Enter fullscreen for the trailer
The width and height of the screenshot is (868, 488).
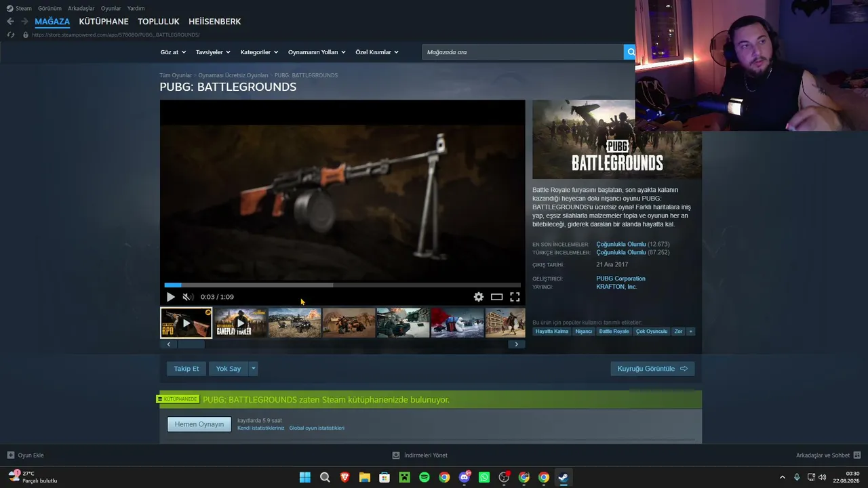pyautogui.click(x=515, y=297)
